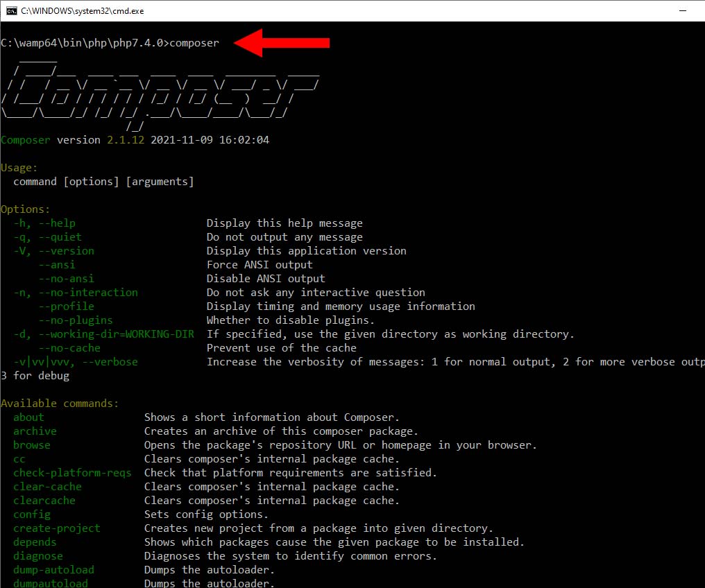Click 'Check that platform requirements are satisfied.'

pos(291,473)
